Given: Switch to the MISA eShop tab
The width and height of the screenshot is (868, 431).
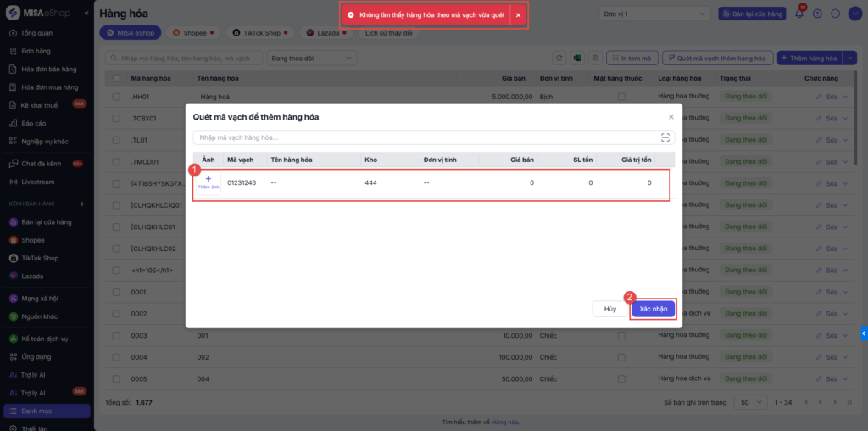Looking at the screenshot, I should click(x=130, y=33).
